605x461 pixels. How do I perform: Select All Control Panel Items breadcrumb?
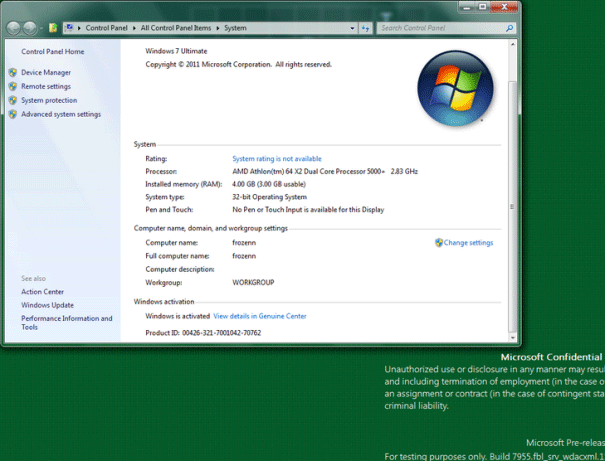176,28
